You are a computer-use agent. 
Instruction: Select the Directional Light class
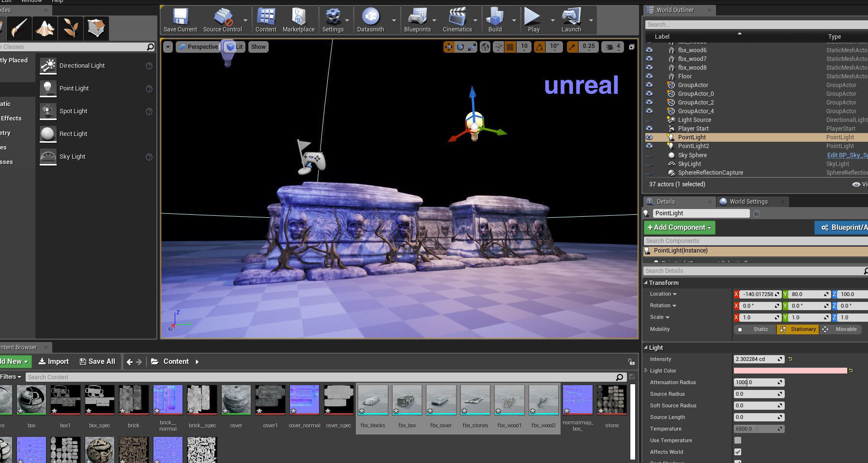click(95, 66)
